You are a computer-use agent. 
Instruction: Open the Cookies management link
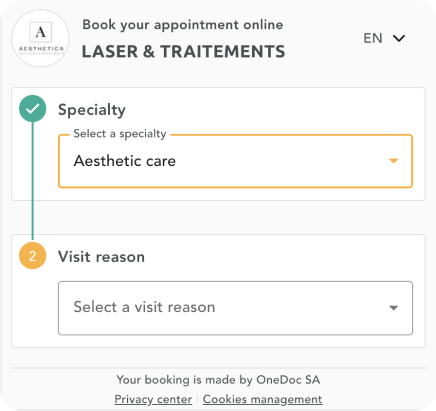[262, 399]
